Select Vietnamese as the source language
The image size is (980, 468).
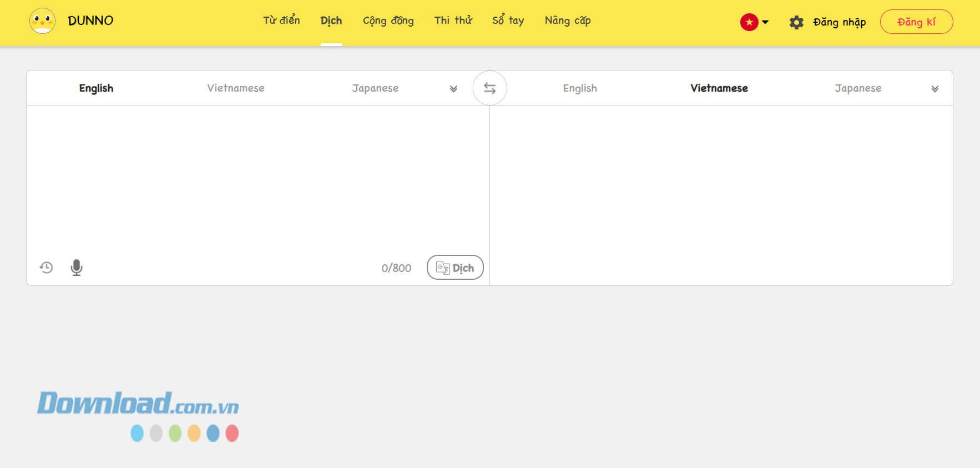pos(235,88)
